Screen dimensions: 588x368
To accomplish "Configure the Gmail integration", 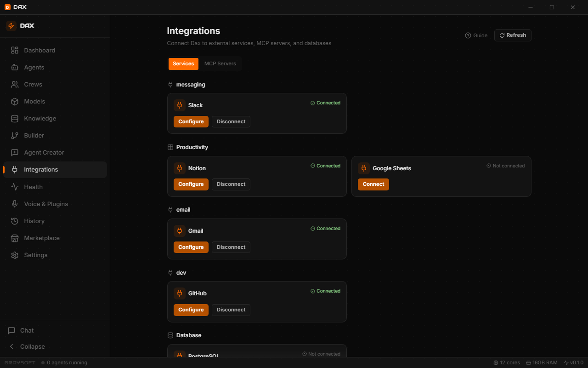I will pos(191,247).
